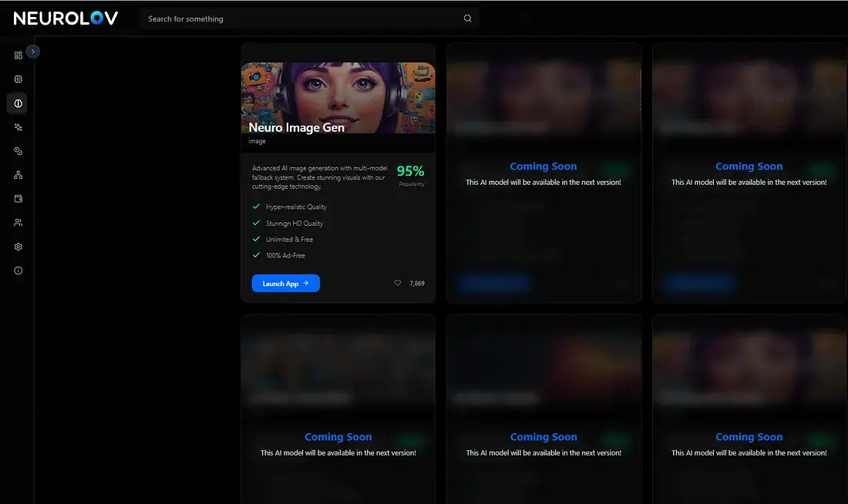
Task: Expand the sidebar with chevron button
Action: pyautogui.click(x=33, y=52)
